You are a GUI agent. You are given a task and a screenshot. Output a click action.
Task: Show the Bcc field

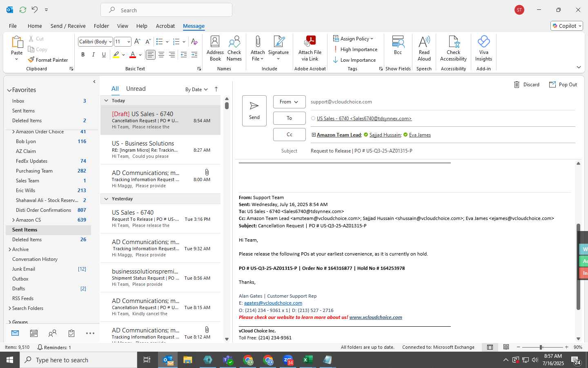point(398,45)
